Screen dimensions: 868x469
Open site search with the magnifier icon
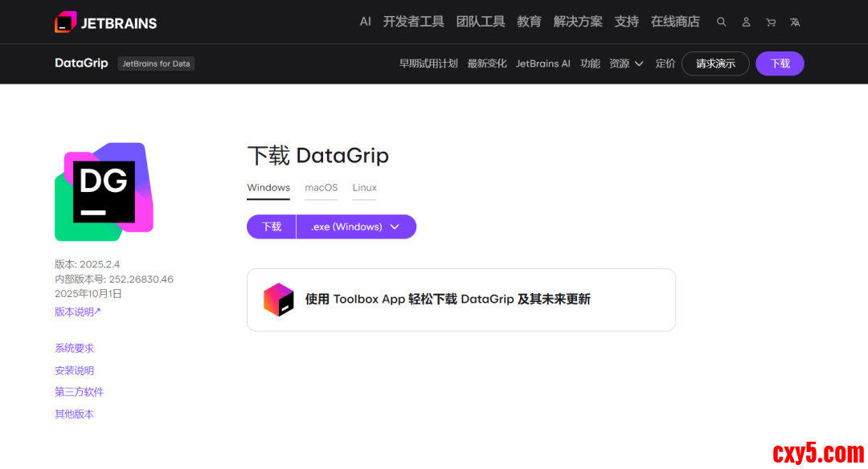click(721, 22)
